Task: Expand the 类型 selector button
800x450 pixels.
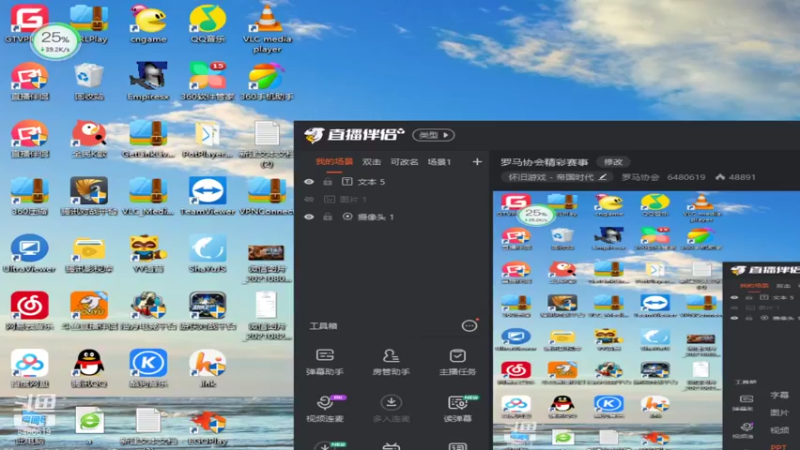Action: coord(433,135)
